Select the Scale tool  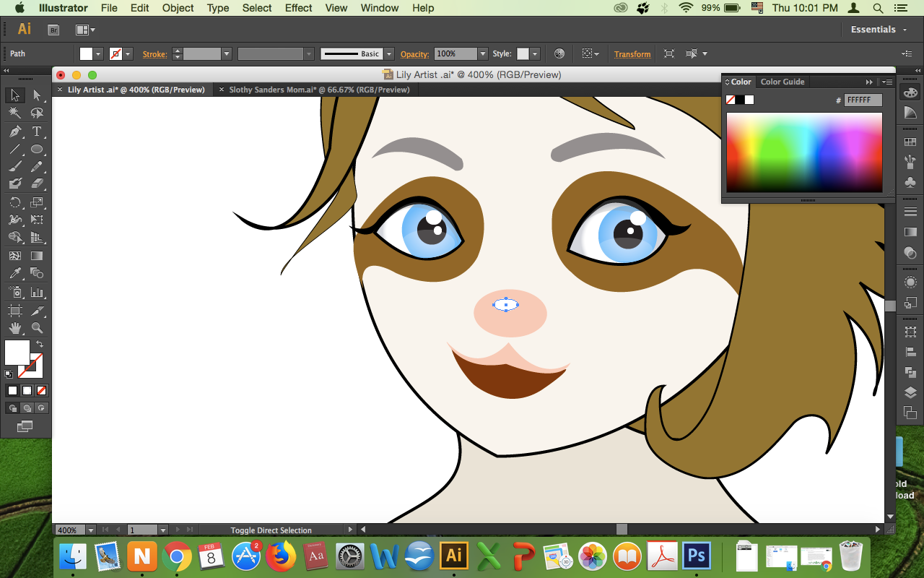[37, 202]
